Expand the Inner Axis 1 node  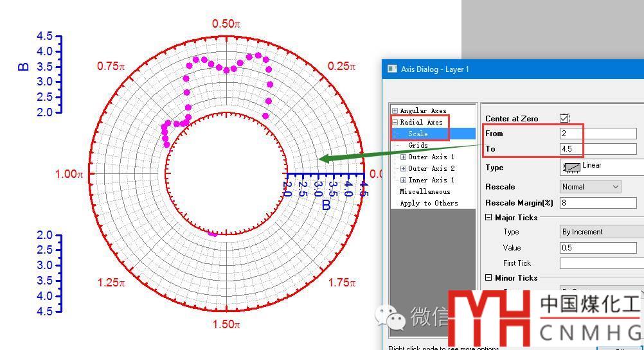pyautogui.click(x=403, y=180)
